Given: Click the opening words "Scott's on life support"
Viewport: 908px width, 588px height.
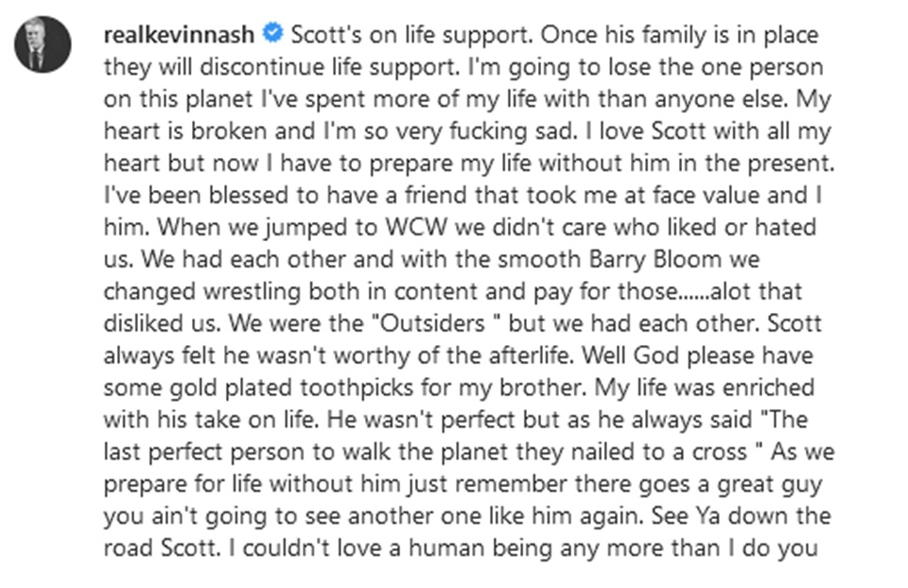Looking at the screenshot, I should pos(411,35).
